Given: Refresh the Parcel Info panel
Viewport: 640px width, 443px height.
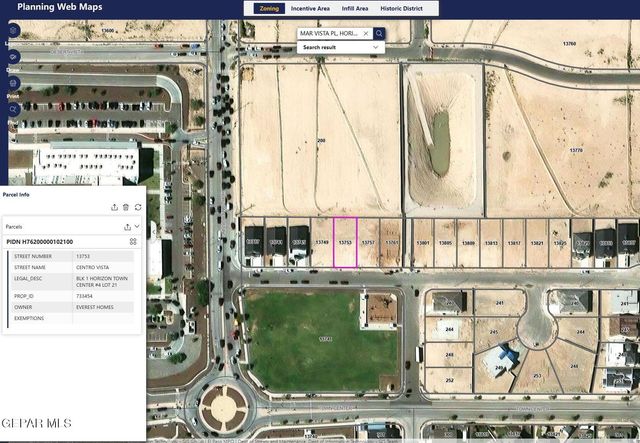Looking at the screenshot, I should pos(138,207).
